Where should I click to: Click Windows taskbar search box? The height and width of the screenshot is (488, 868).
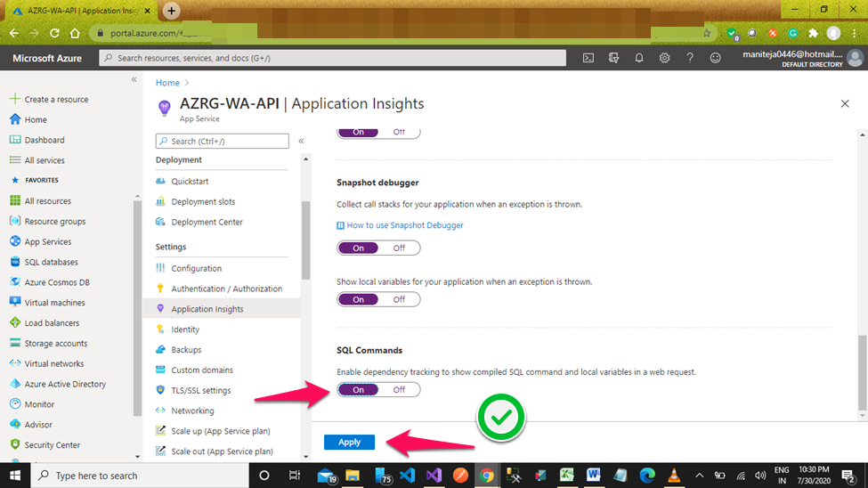point(138,476)
